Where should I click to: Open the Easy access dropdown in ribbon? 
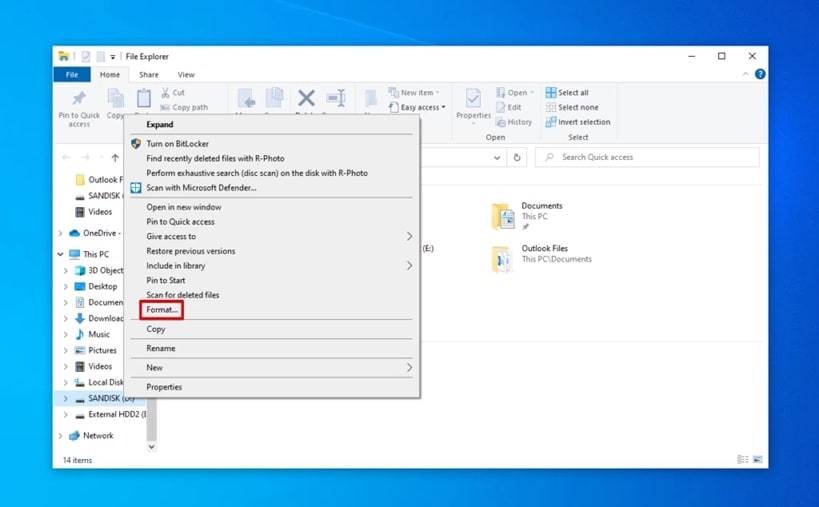[417, 107]
